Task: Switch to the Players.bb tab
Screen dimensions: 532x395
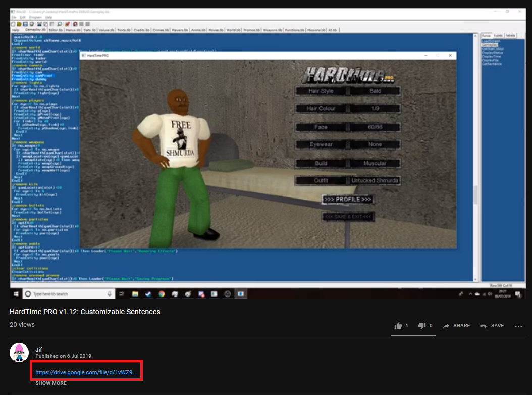Action: [180, 30]
